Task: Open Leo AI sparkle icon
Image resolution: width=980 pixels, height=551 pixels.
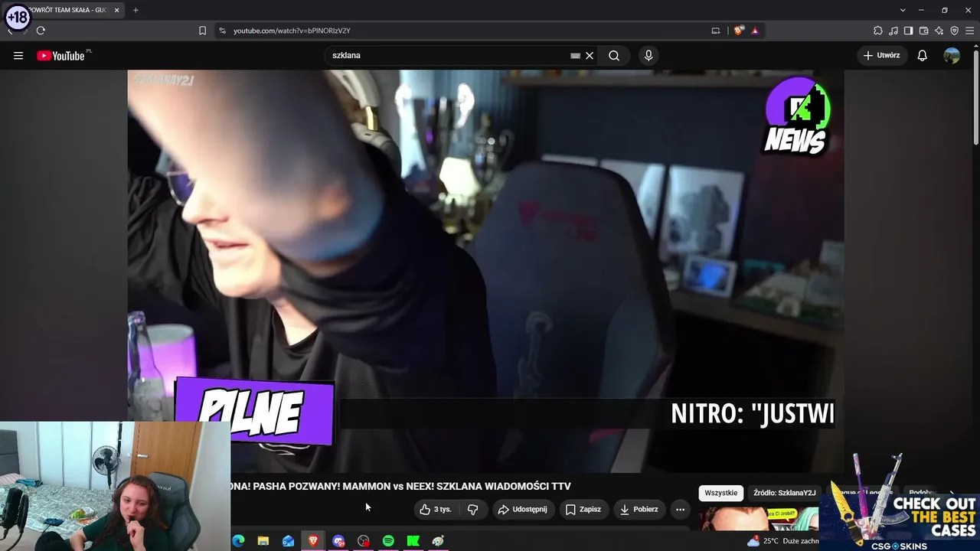Action: [939, 31]
